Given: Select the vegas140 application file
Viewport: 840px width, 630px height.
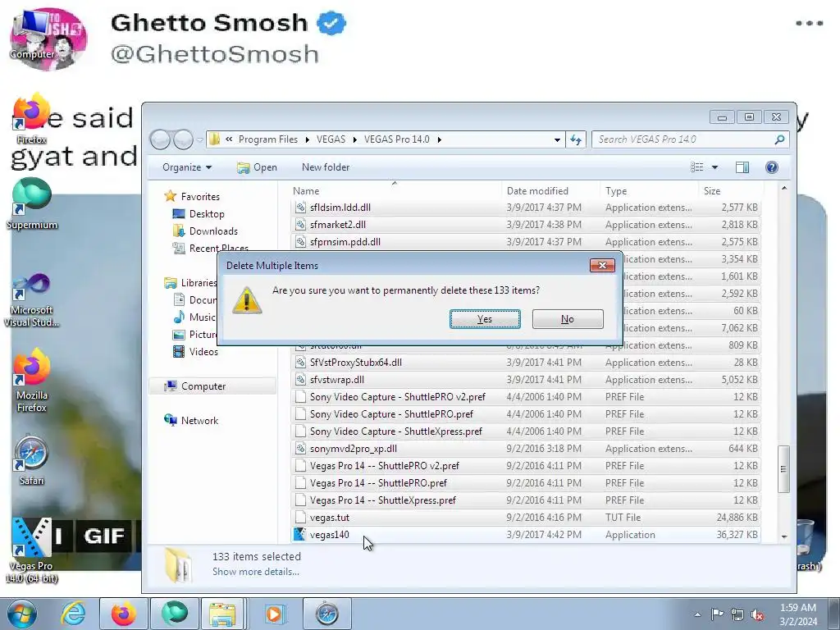Looking at the screenshot, I should click(330, 535).
